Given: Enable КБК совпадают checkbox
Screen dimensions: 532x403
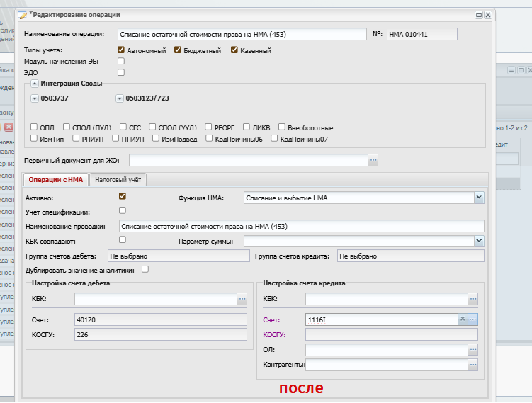Looking at the screenshot, I should (x=122, y=239).
